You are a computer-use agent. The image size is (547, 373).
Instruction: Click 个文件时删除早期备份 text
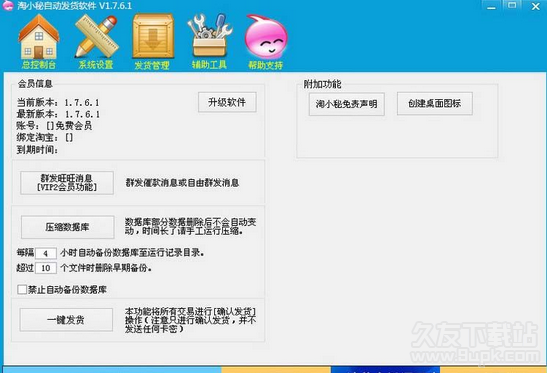pos(106,268)
